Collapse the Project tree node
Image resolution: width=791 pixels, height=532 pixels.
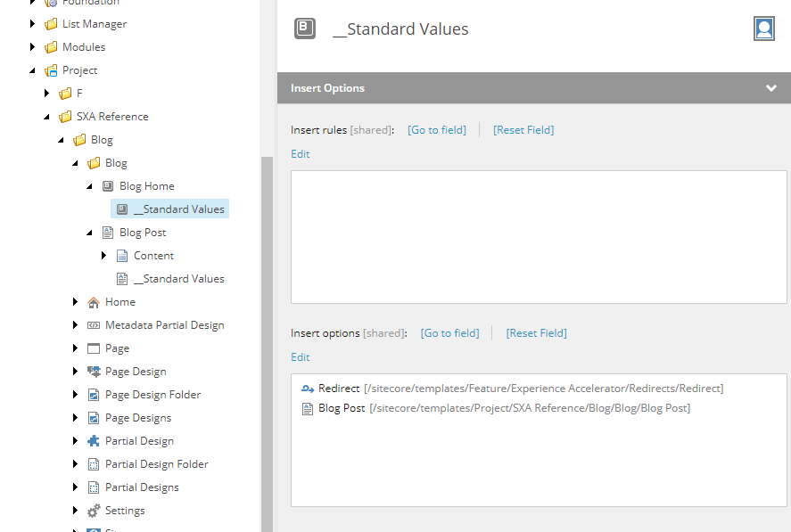[x=32, y=70]
